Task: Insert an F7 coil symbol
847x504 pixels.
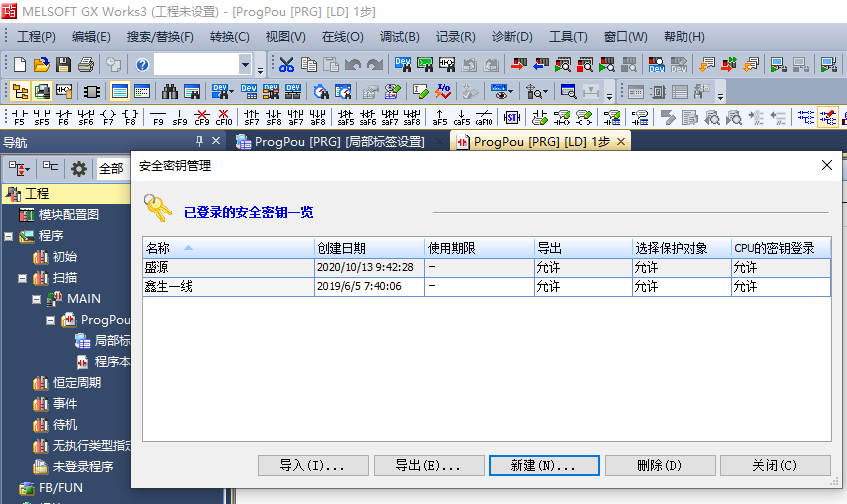Action: (108, 118)
